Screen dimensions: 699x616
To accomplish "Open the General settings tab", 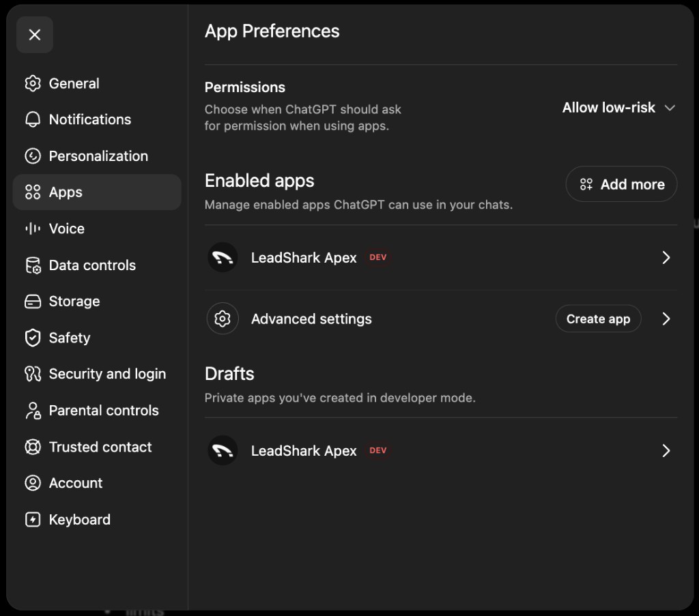I will tap(97, 83).
